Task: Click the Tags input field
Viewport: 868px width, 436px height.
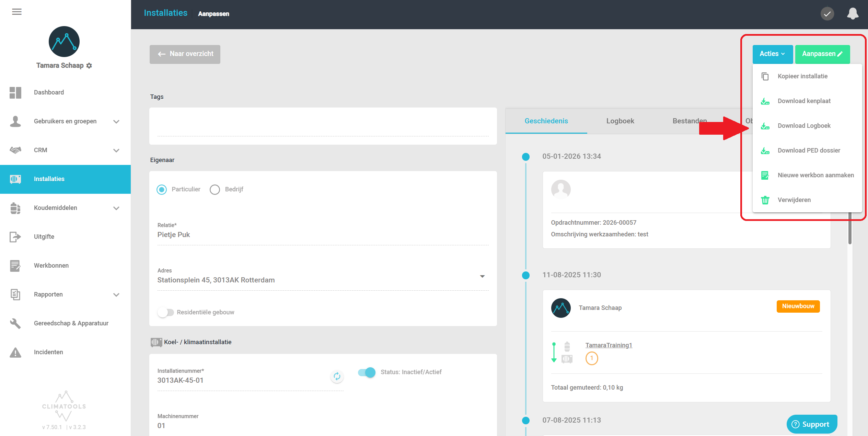Action: click(323, 126)
